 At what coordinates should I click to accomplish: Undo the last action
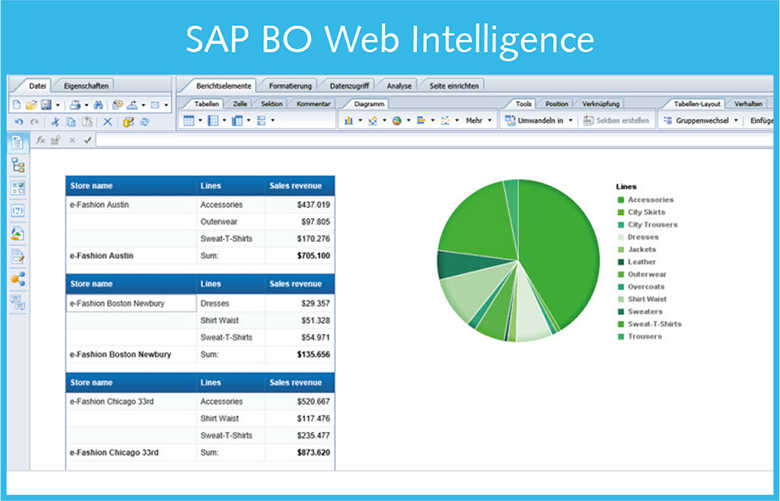[19, 122]
